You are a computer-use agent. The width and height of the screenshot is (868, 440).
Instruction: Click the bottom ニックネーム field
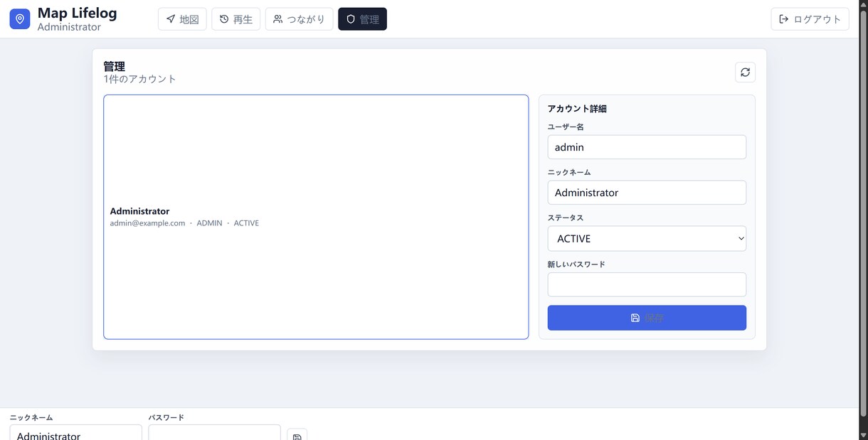(75, 433)
